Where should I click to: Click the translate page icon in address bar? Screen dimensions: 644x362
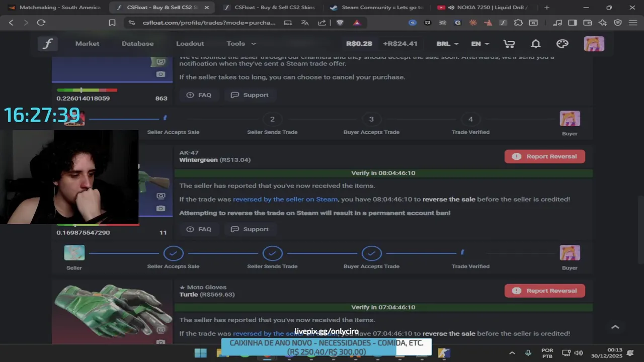click(x=304, y=23)
